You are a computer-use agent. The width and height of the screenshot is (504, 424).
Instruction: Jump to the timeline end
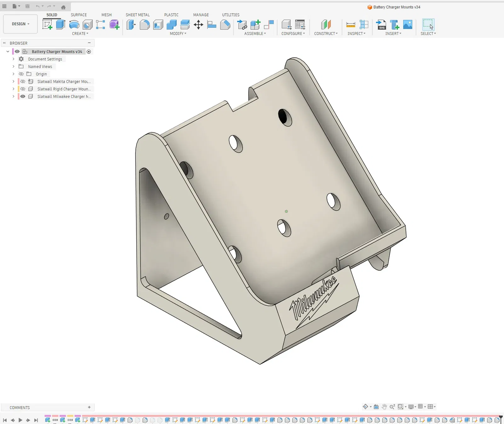pyautogui.click(x=36, y=420)
